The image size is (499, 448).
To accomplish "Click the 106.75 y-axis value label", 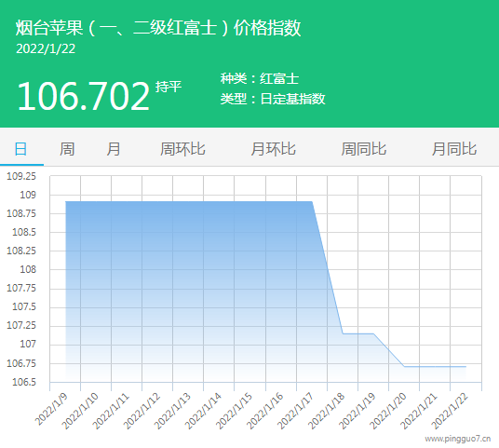I will pyautogui.click(x=21, y=363).
